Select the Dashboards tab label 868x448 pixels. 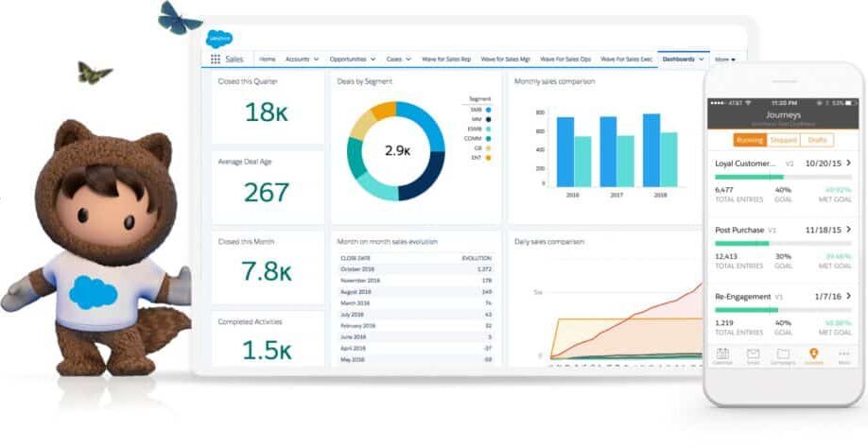click(678, 60)
